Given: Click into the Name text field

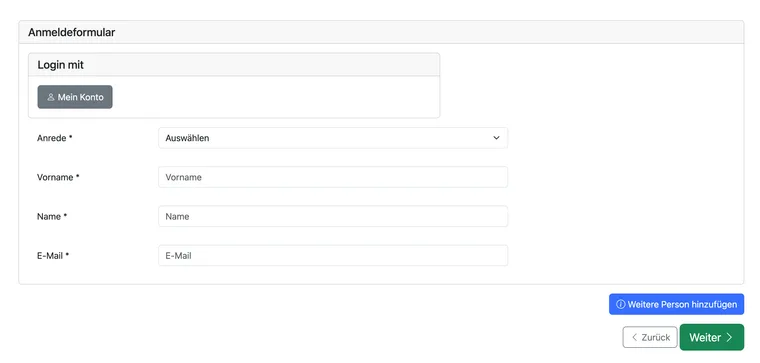Looking at the screenshot, I should (x=333, y=216).
